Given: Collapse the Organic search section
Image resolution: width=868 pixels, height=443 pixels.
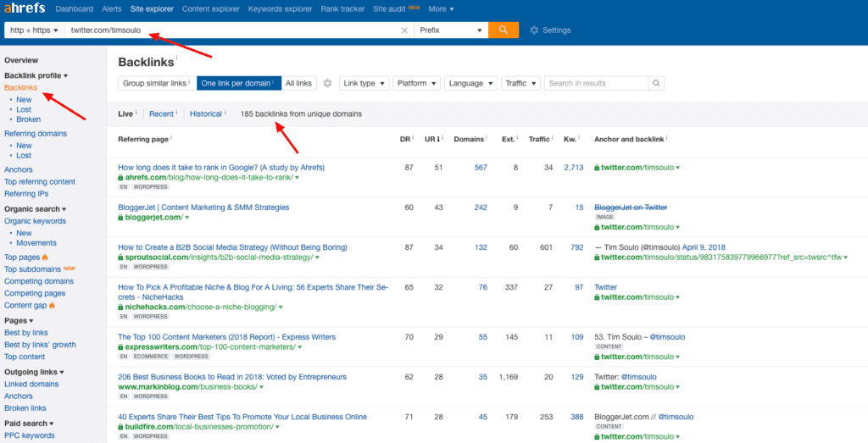Looking at the screenshot, I should (x=35, y=209).
